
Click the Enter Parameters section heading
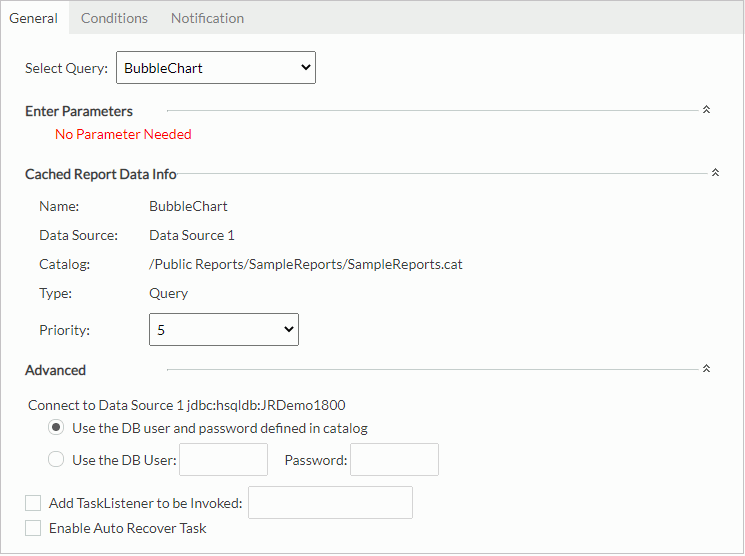(x=79, y=111)
